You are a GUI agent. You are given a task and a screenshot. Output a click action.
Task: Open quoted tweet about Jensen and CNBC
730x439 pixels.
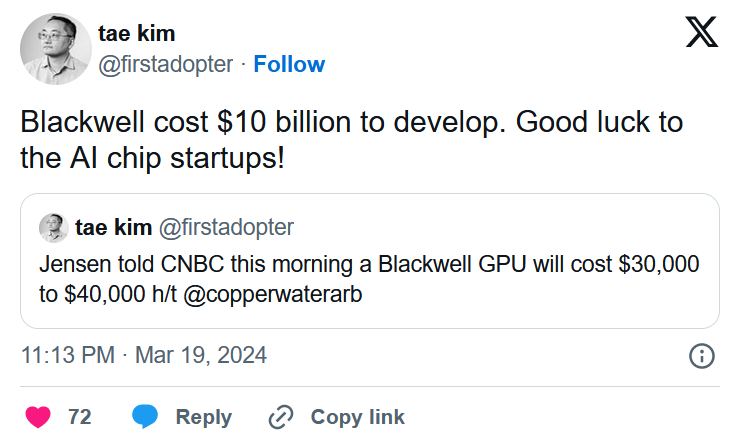pos(370,261)
